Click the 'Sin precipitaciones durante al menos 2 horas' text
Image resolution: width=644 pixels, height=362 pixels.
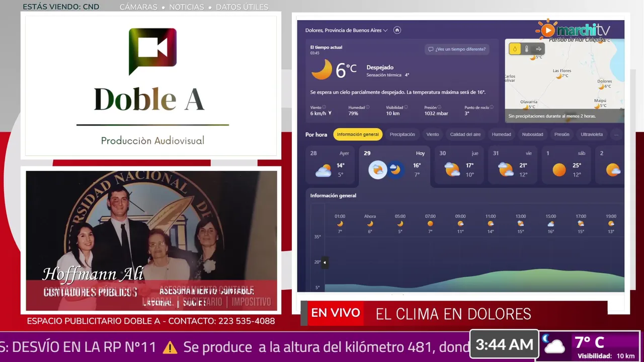coord(552,116)
